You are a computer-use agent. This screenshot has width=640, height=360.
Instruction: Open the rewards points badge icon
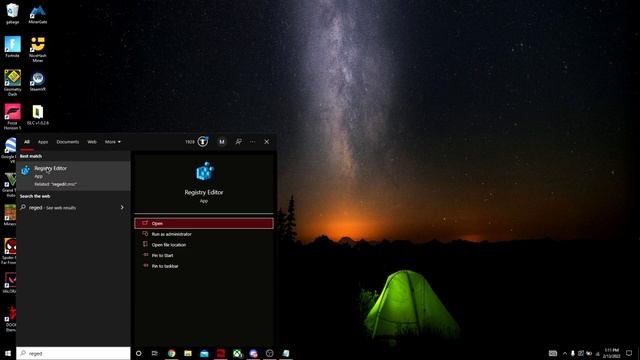(x=203, y=142)
